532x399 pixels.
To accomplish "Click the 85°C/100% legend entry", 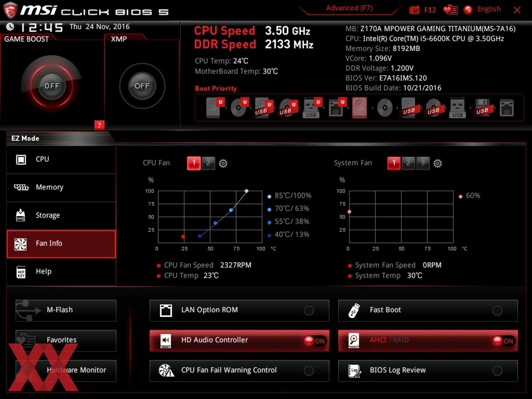I will (x=289, y=196).
